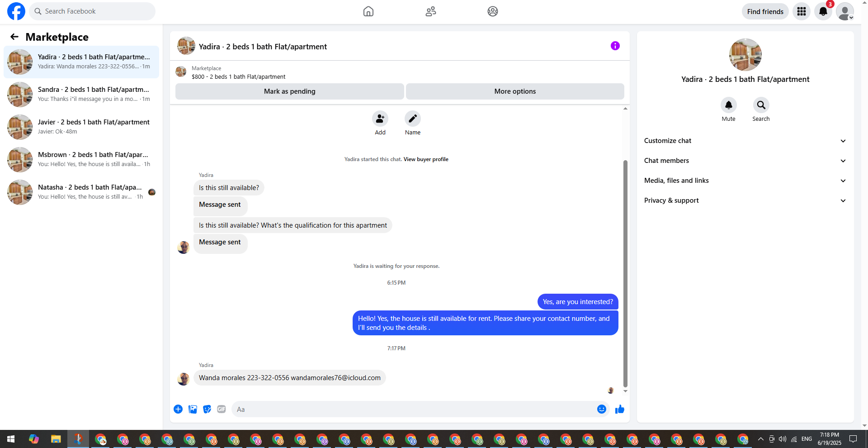Expand Customize chat section

[x=745, y=141]
